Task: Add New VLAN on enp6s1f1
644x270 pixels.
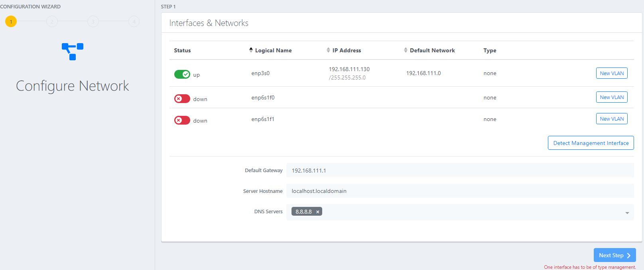Action: click(611, 119)
